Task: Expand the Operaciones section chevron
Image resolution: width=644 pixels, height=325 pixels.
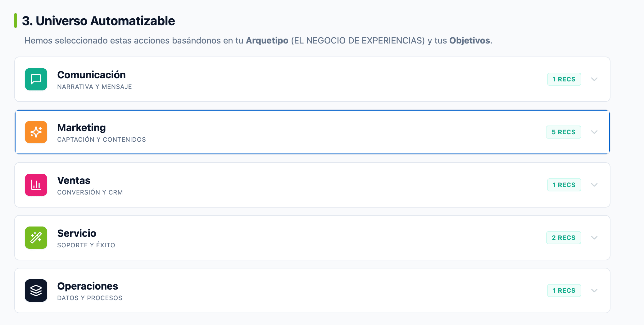Action: [595, 290]
